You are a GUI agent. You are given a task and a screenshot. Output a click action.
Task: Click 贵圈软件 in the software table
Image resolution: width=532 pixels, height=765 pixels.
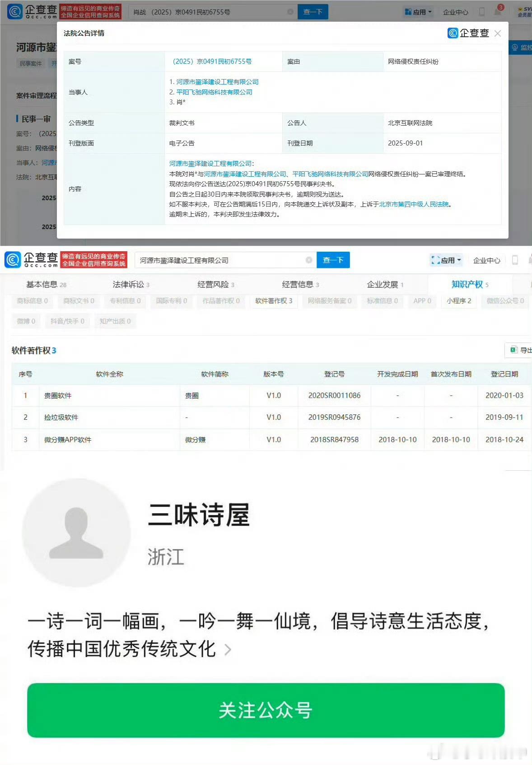[x=57, y=395]
